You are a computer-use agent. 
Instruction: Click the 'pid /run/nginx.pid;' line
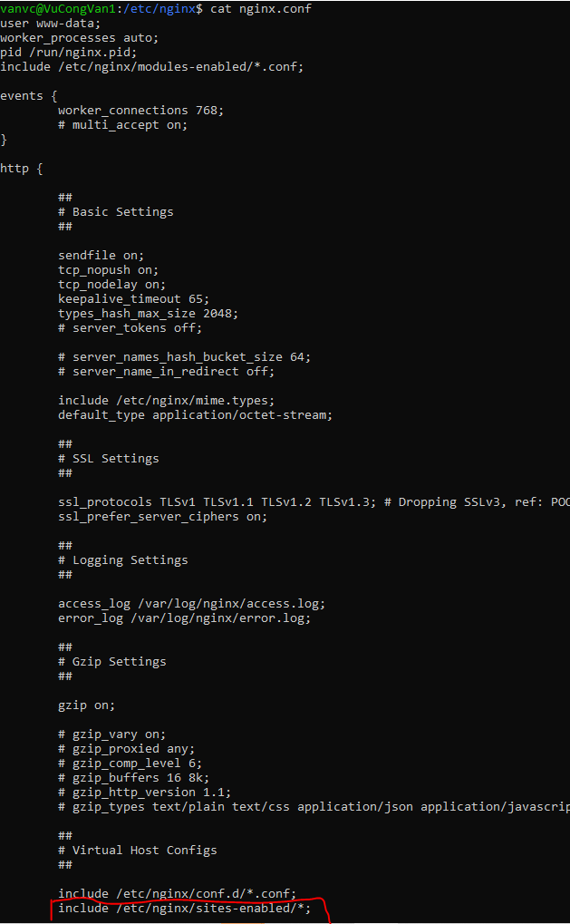click(x=69, y=52)
